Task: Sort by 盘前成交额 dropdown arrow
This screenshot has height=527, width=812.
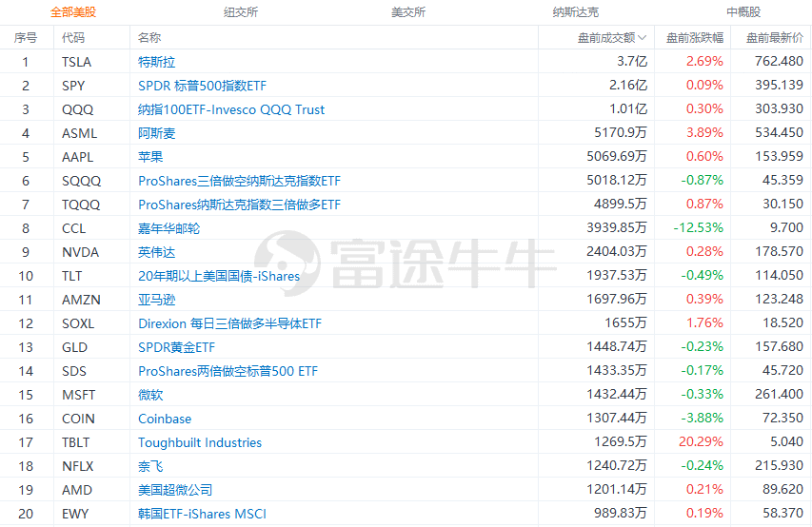Action: (643, 38)
